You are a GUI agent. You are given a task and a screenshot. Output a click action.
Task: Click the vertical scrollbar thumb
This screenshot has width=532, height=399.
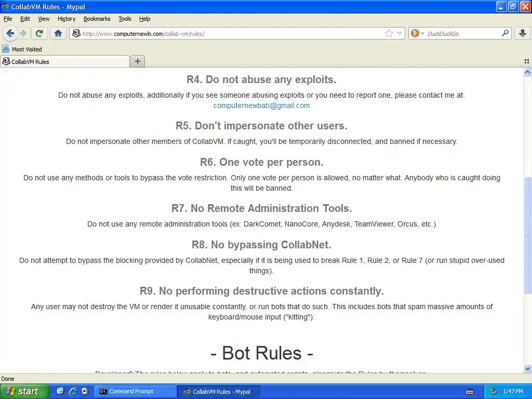tap(527, 235)
